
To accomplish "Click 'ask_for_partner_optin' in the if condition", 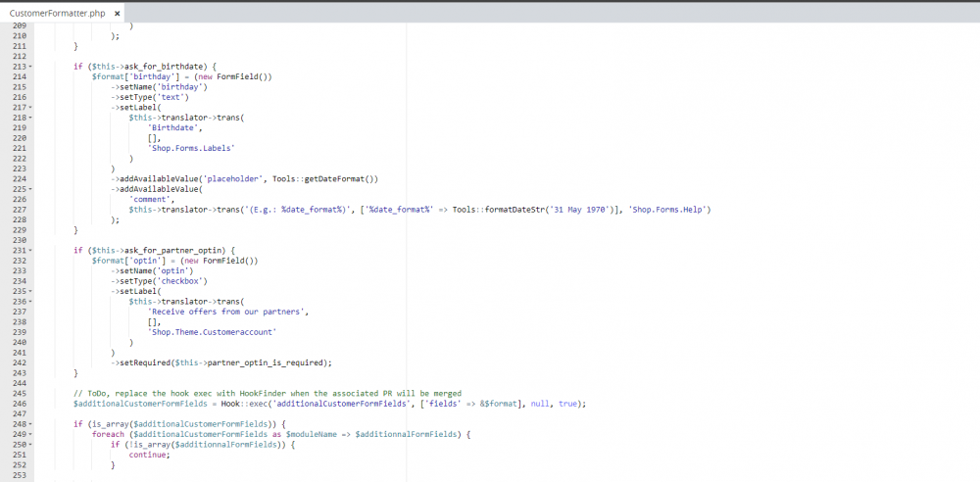I will point(173,250).
